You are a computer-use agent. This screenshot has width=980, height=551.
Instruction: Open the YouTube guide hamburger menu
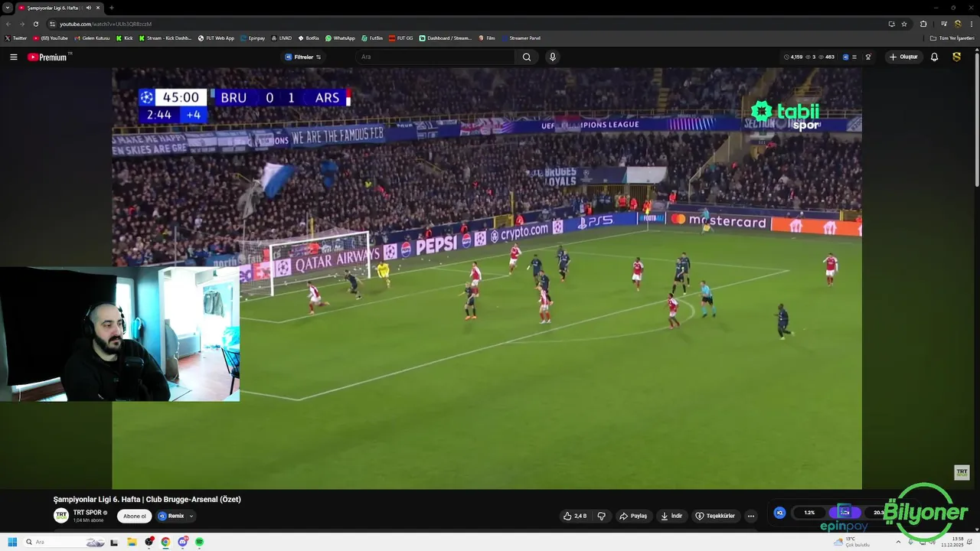point(13,57)
